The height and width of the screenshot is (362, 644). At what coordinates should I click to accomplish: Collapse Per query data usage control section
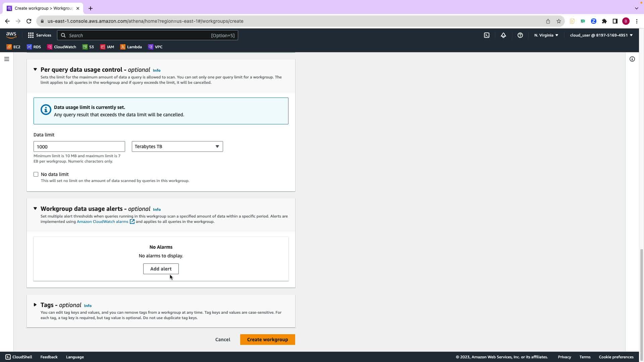[35, 69]
